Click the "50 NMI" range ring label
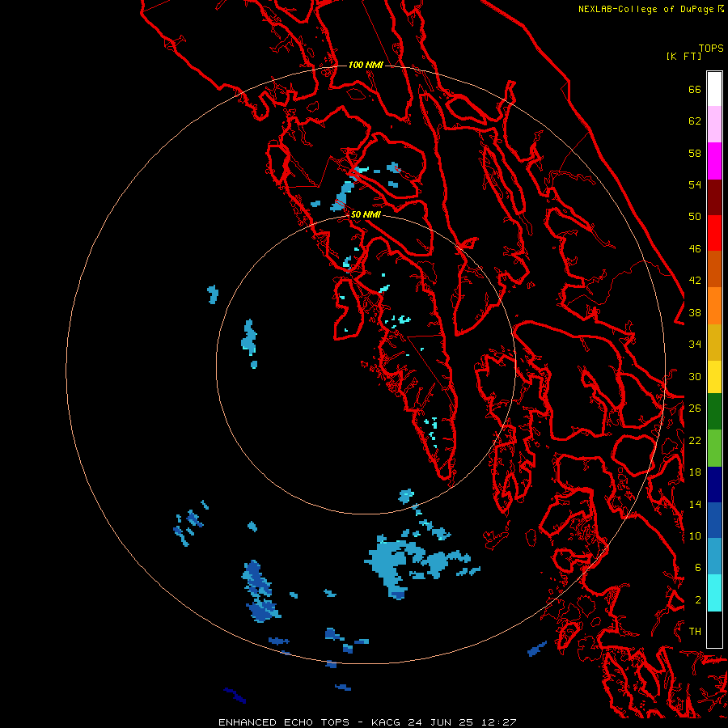This screenshot has width=728, height=728. [x=366, y=214]
